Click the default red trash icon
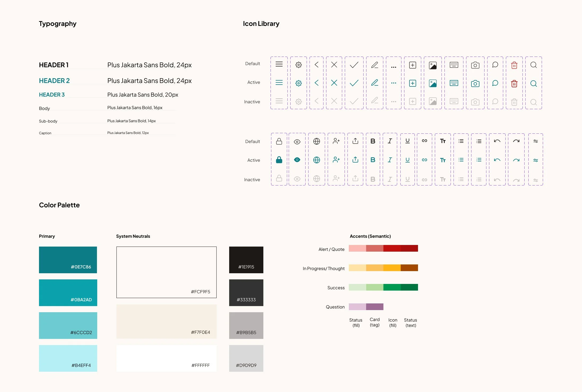582x392 pixels. tap(514, 65)
